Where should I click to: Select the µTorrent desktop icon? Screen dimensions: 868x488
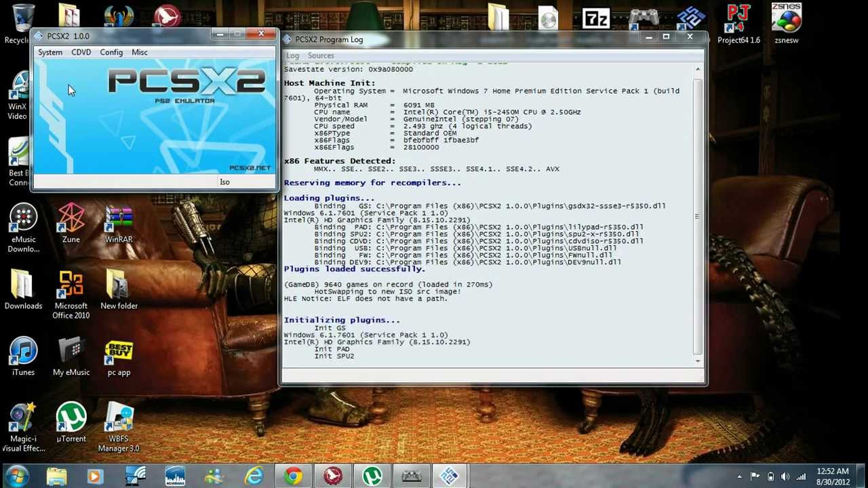point(71,423)
